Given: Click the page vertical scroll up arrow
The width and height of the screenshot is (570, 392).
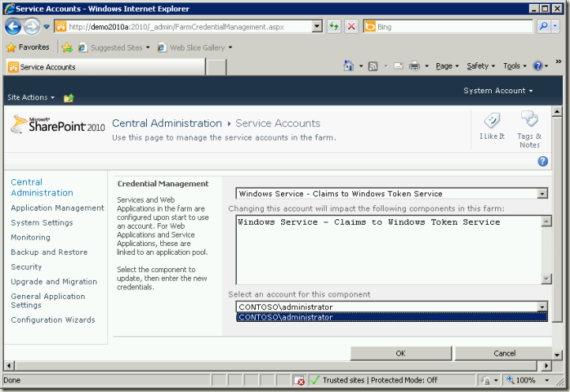Looking at the screenshot, I should click(x=557, y=111).
